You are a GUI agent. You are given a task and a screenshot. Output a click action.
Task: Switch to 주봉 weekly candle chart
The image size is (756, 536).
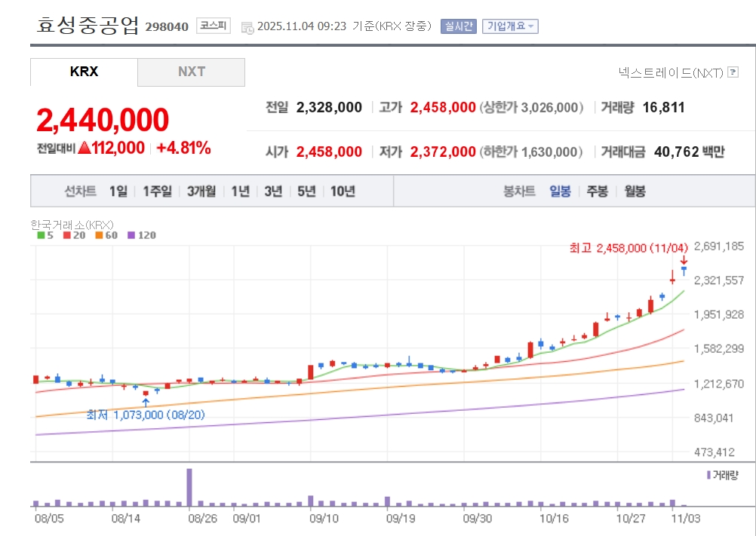[597, 191]
